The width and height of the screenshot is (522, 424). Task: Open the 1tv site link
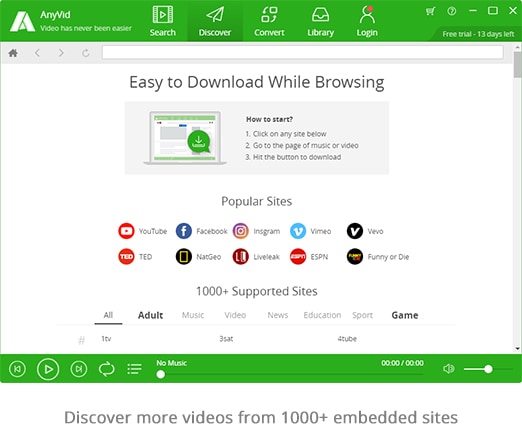pos(106,339)
